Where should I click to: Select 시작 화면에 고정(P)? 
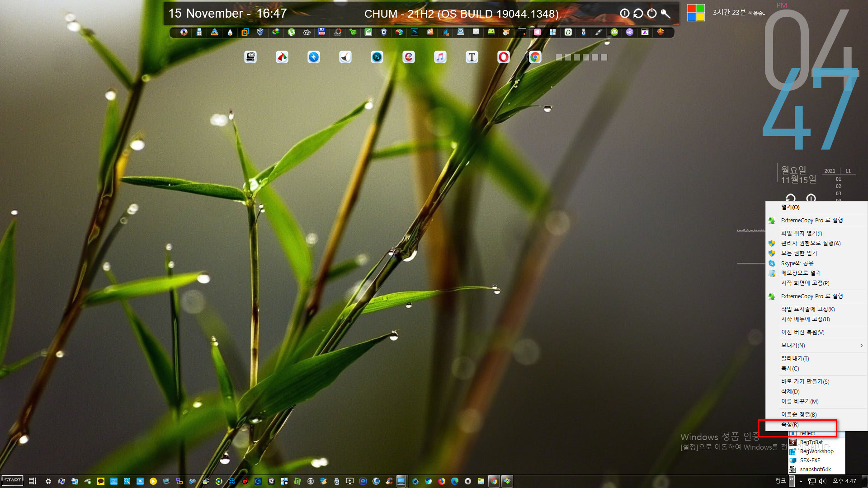pos(816,283)
